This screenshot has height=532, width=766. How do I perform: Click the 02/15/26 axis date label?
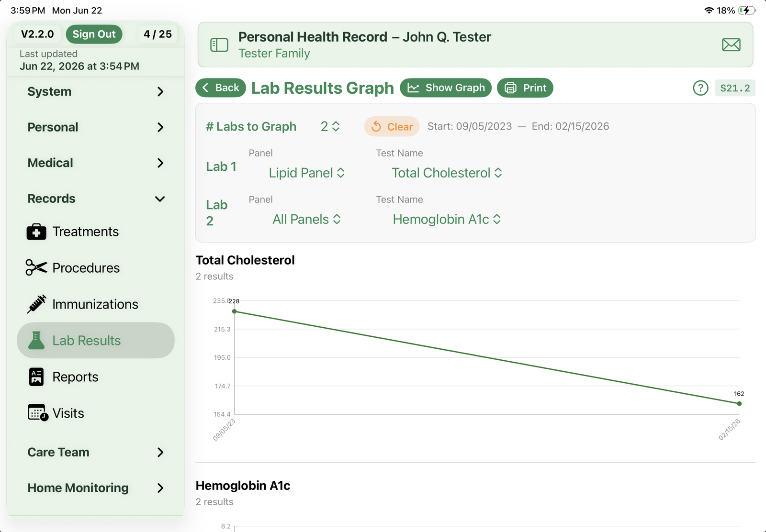coord(730,430)
